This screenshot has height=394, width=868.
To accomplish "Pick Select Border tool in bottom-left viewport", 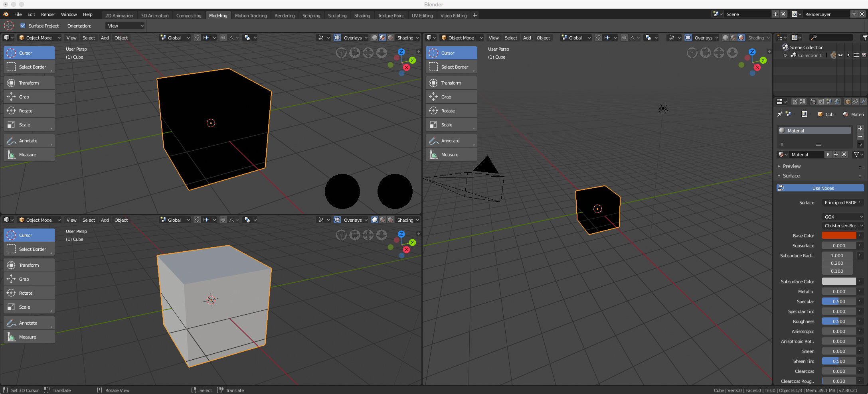I will pos(29,249).
